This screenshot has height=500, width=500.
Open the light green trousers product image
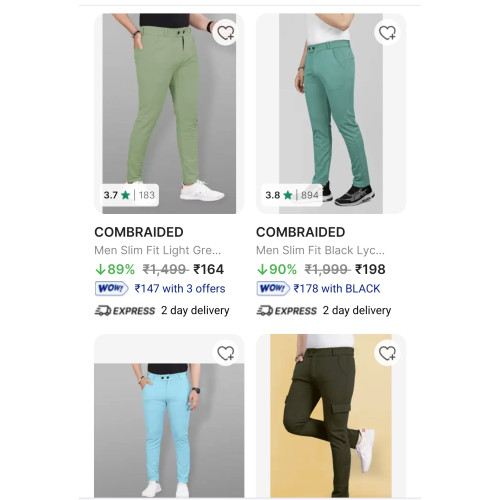tap(169, 113)
